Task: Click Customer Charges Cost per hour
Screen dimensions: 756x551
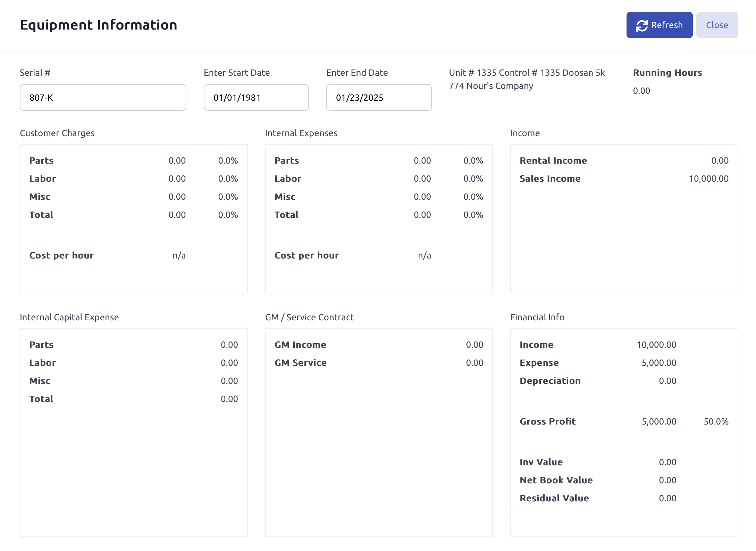Action: 61,256
